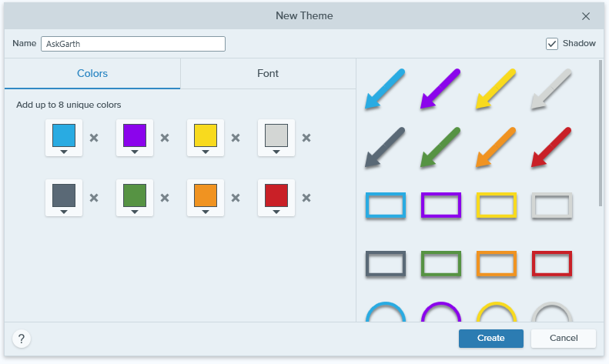This screenshot has height=364, width=609.
Task: Click the preview panel scrollbar
Action: [x=601, y=132]
